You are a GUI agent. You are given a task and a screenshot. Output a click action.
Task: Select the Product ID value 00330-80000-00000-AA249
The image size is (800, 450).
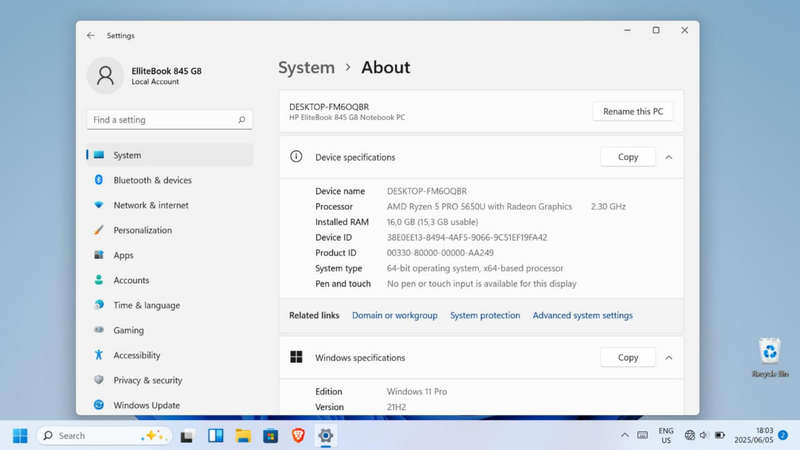click(440, 253)
